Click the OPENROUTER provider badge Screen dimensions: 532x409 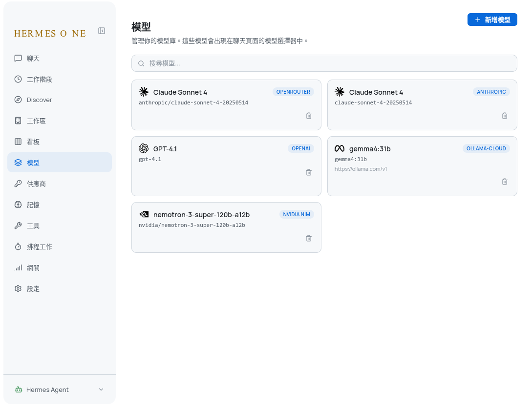click(x=293, y=92)
